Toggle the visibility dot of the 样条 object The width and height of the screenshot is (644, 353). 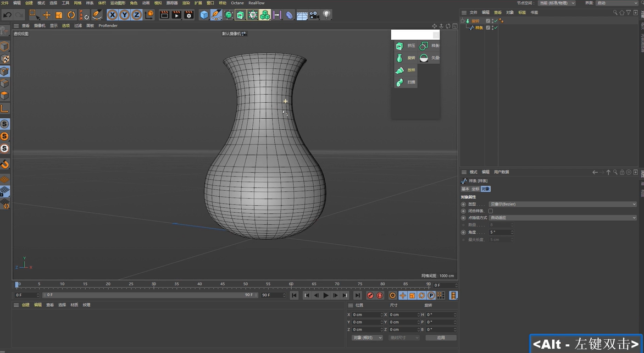click(x=492, y=27)
